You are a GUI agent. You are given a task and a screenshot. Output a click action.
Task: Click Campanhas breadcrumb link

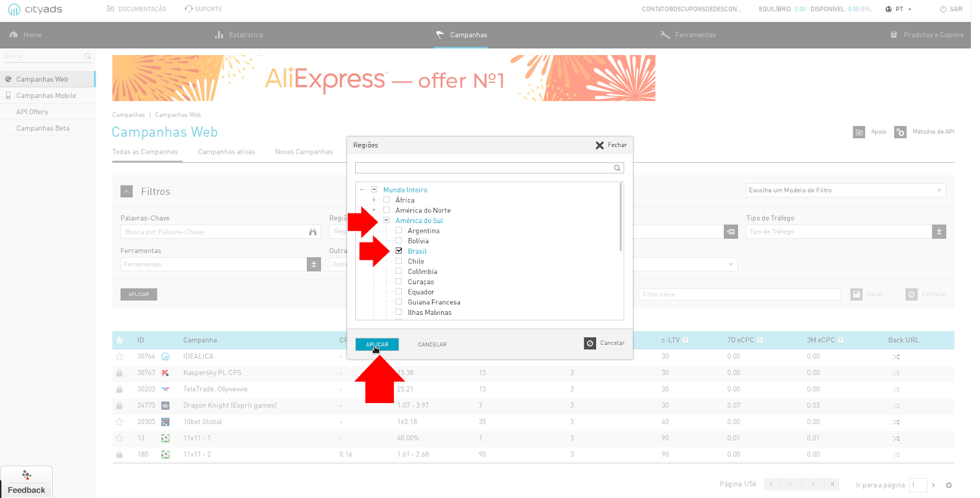[129, 115]
